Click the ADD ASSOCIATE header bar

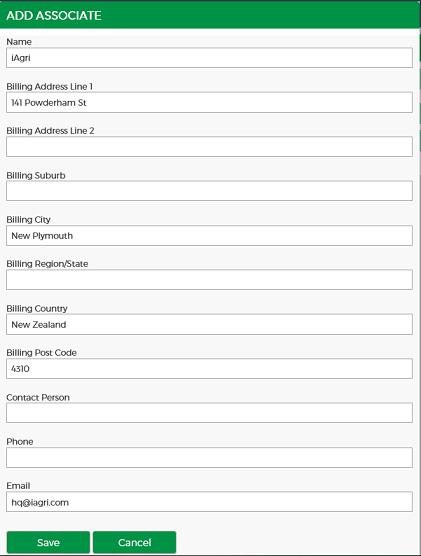point(210,15)
